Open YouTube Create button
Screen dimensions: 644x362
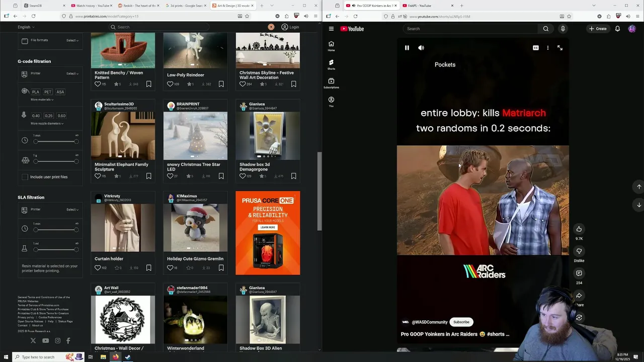[598, 29]
